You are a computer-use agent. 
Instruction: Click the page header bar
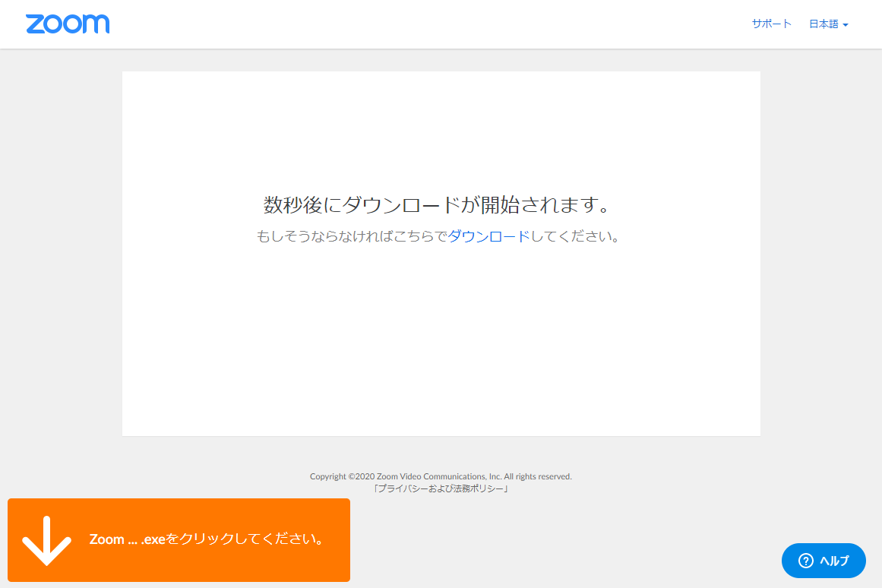coord(441,24)
